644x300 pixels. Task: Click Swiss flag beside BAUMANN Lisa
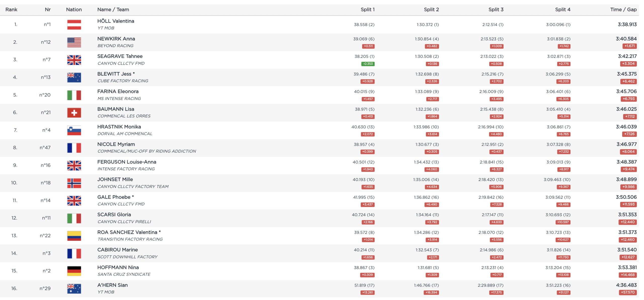(x=74, y=113)
